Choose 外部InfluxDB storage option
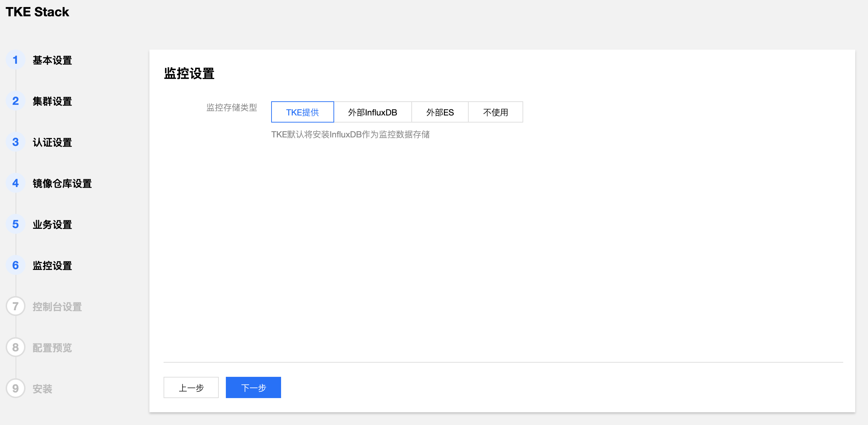The image size is (868, 425). tap(372, 112)
